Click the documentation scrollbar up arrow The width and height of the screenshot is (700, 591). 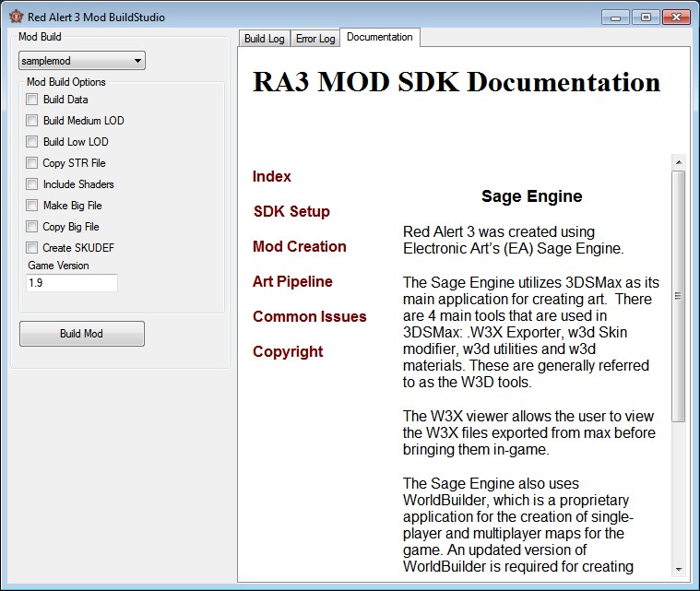(679, 162)
